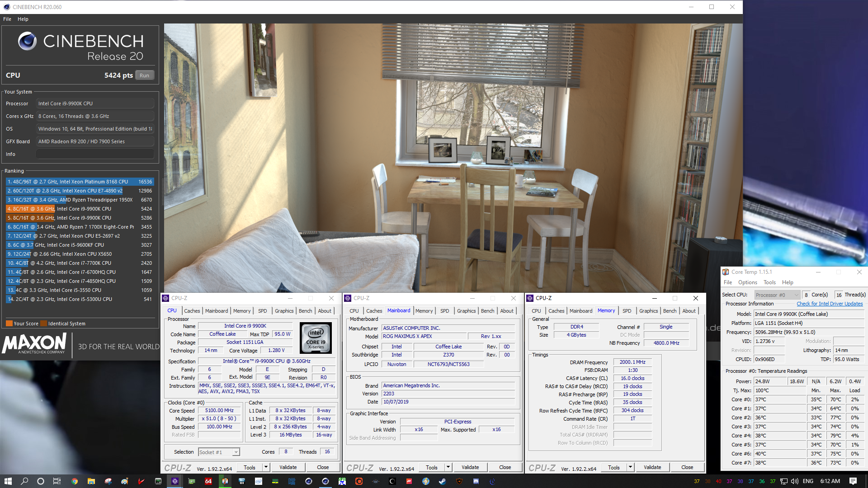Switch to active Cinebench sphere taskbar icon
The height and width of the screenshot is (488, 868).
tap(325, 481)
